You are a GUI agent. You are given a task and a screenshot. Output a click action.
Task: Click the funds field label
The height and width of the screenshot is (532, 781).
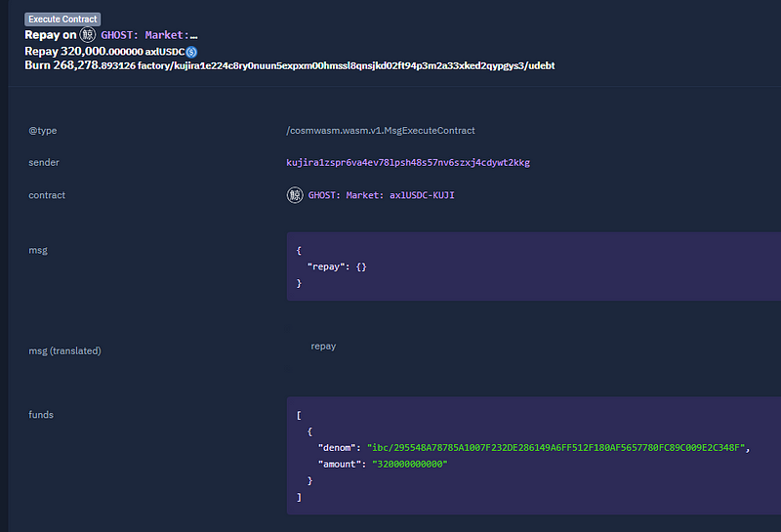[x=41, y=415]
